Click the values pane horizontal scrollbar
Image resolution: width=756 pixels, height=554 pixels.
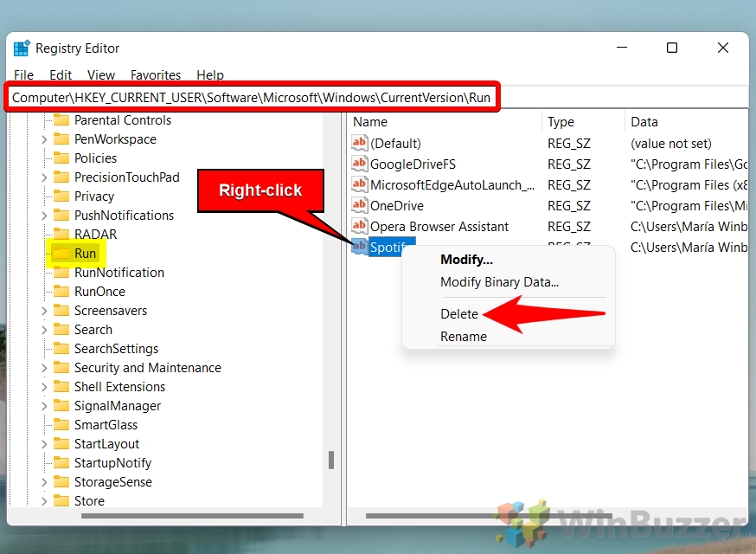pyautogui.click(x=489, y=516)
